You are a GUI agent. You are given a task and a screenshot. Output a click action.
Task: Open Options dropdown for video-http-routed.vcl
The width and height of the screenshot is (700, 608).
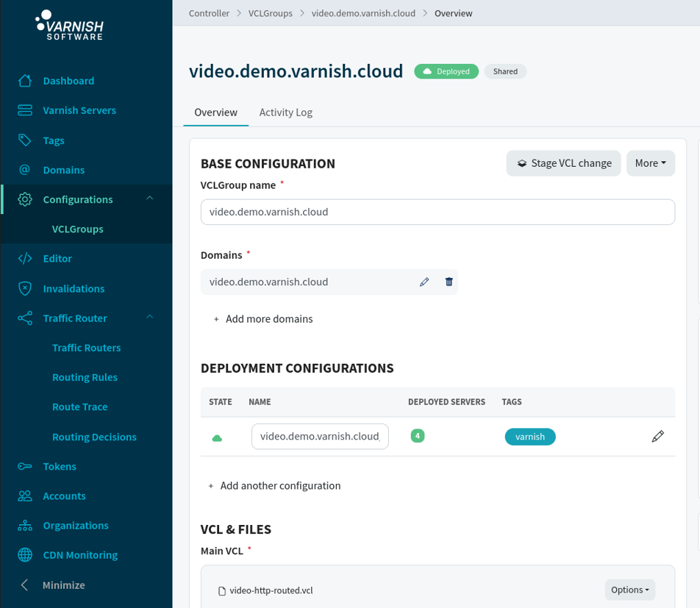629,590
